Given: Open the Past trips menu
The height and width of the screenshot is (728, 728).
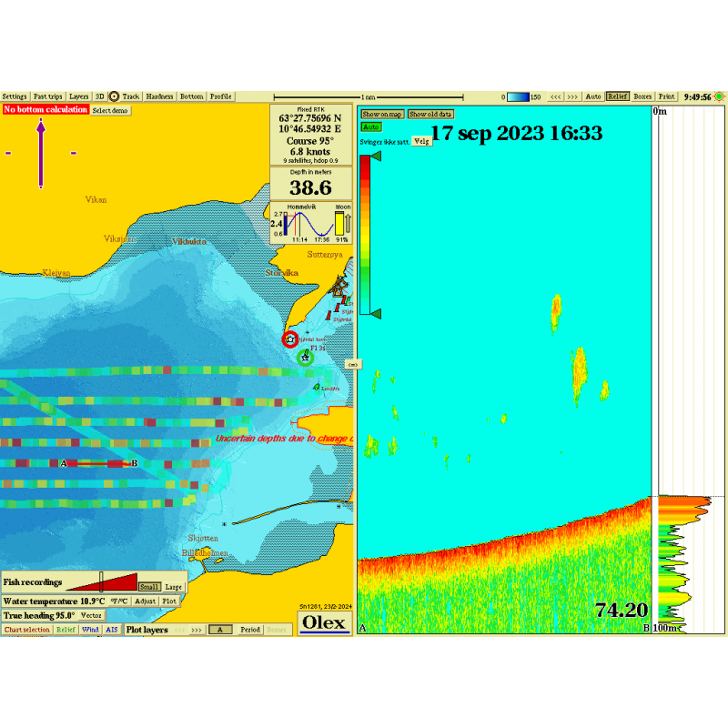Looking at the screenshot, I should (x=48, y=96).
